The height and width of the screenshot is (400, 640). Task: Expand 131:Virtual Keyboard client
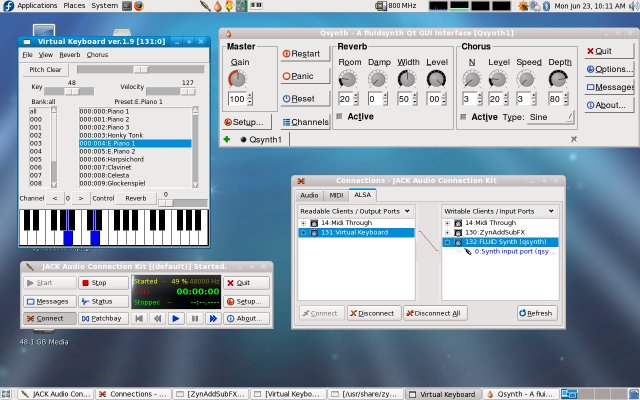[x=303, y=232]
